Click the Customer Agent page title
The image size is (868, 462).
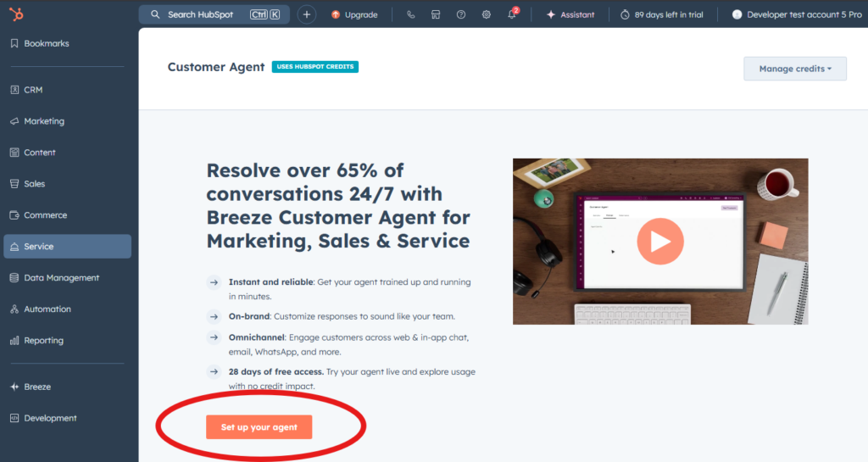click(216, 67)
